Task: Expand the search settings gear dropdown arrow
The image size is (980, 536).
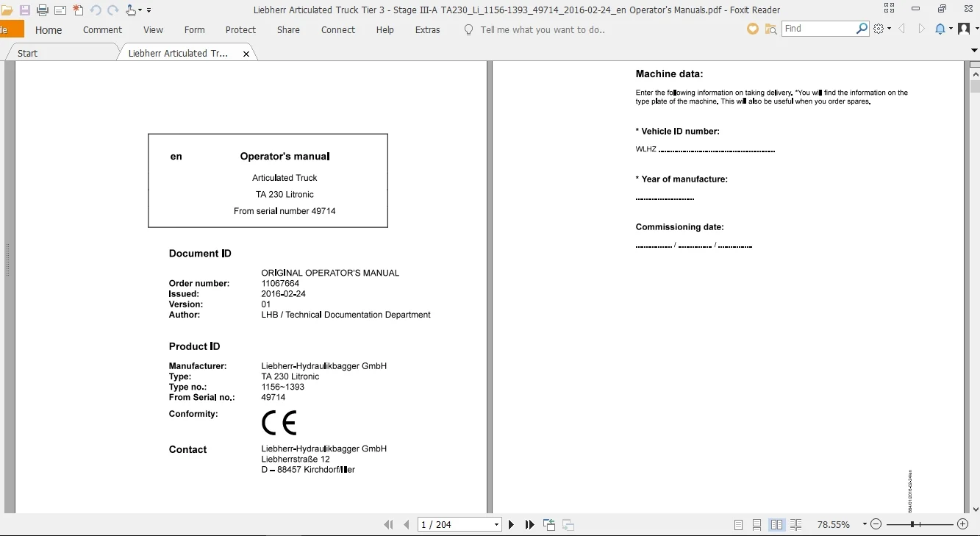Action: pyautogui.click(x=889, y=29)
